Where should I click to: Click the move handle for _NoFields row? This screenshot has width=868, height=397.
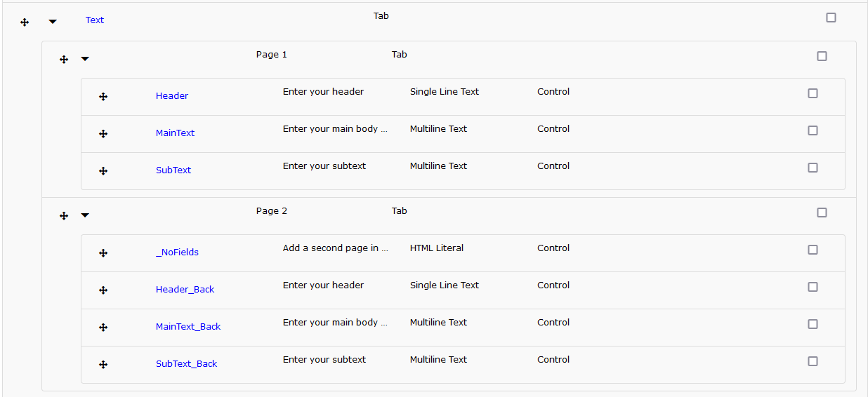click(103, 253)
